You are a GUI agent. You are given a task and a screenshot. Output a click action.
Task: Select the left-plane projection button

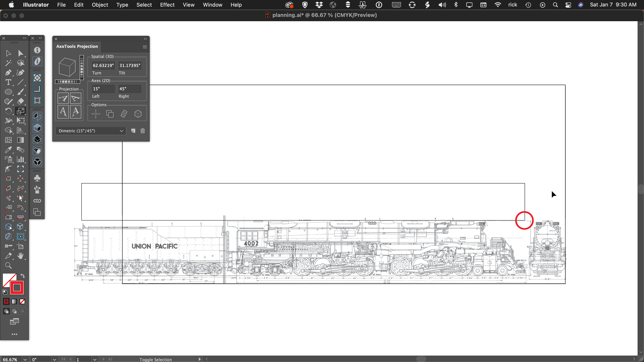tap(63, 98)
